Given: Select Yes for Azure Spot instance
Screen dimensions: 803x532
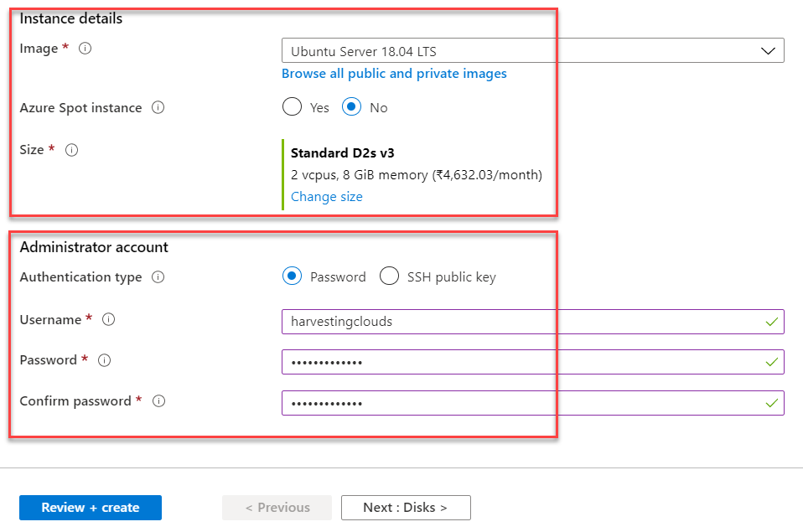Looking at the screenshot, I should 292,107.
